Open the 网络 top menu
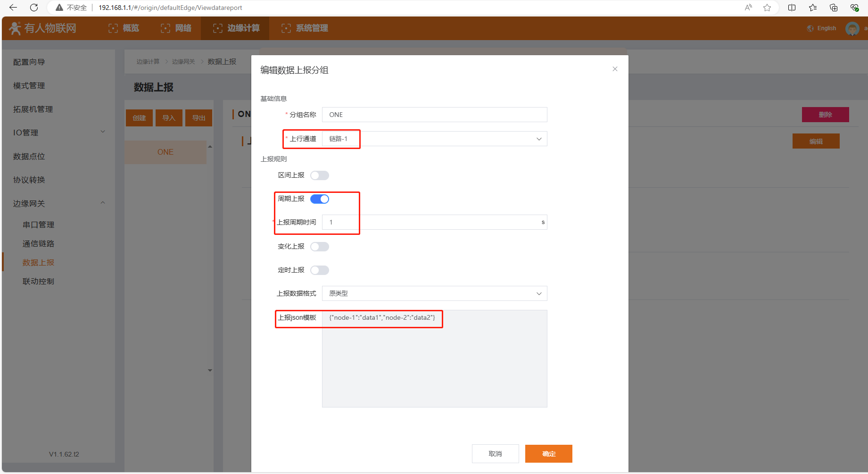The image size is (868, 474). pyautogui.click(x=176, y=28)
